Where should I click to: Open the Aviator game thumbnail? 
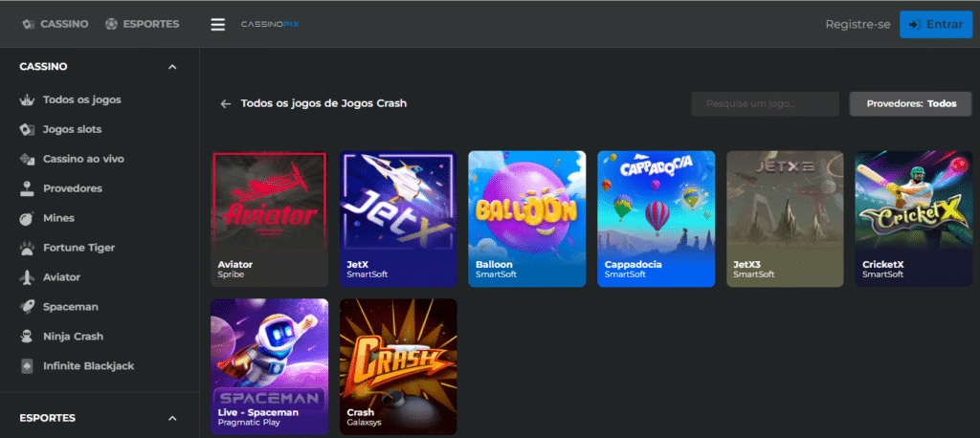pyautogui.click(x=269, y=219)
